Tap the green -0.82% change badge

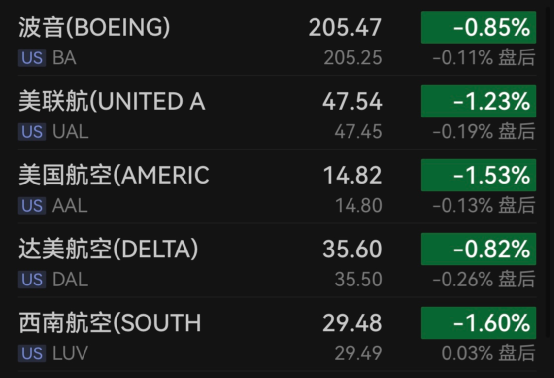478,249
